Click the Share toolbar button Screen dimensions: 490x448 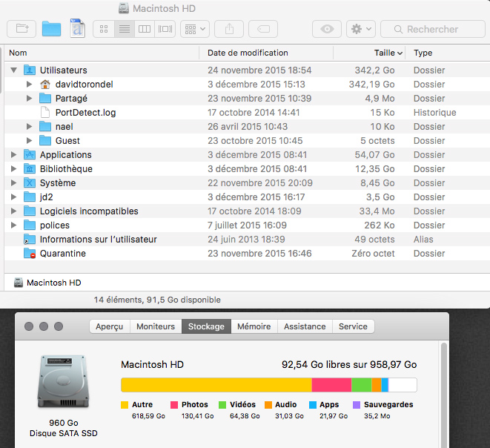click(x=229, y=29)
